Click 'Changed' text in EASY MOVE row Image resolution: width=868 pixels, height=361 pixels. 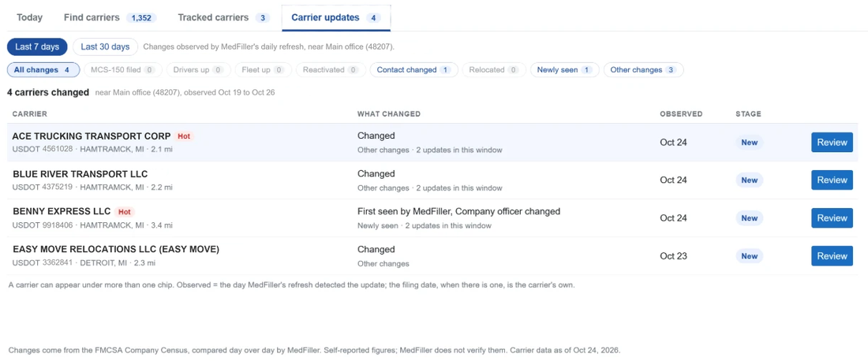click(x=376, y=249)
